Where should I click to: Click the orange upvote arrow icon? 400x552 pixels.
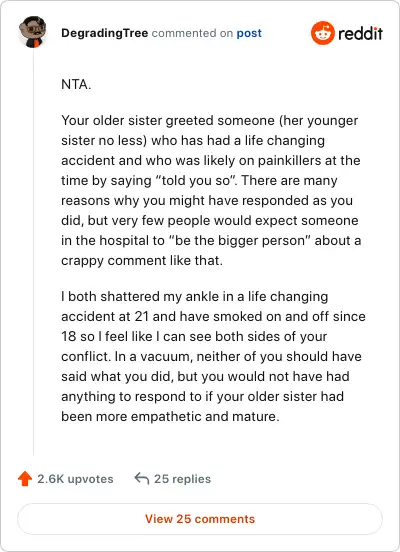coord(25,479)
